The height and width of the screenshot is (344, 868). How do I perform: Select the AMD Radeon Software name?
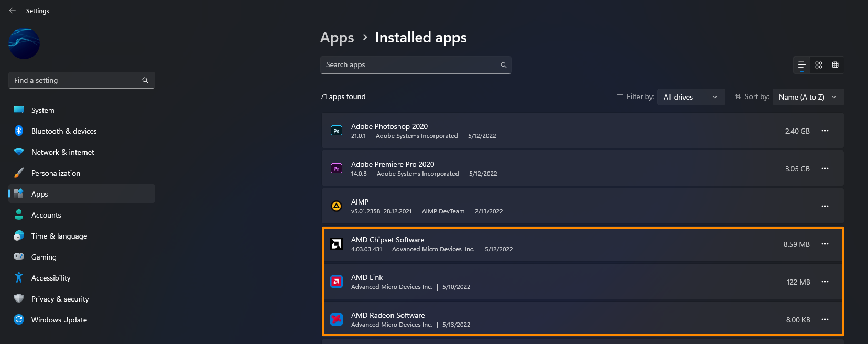click(x=388, y=315)
